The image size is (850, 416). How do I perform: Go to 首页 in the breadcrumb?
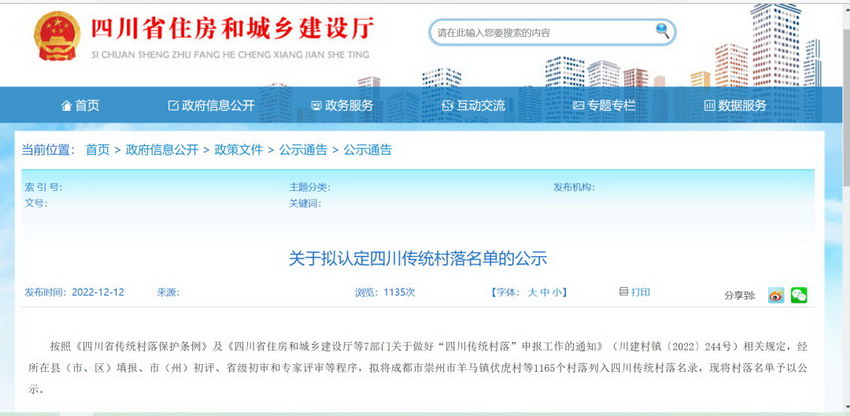pos(97,150)
